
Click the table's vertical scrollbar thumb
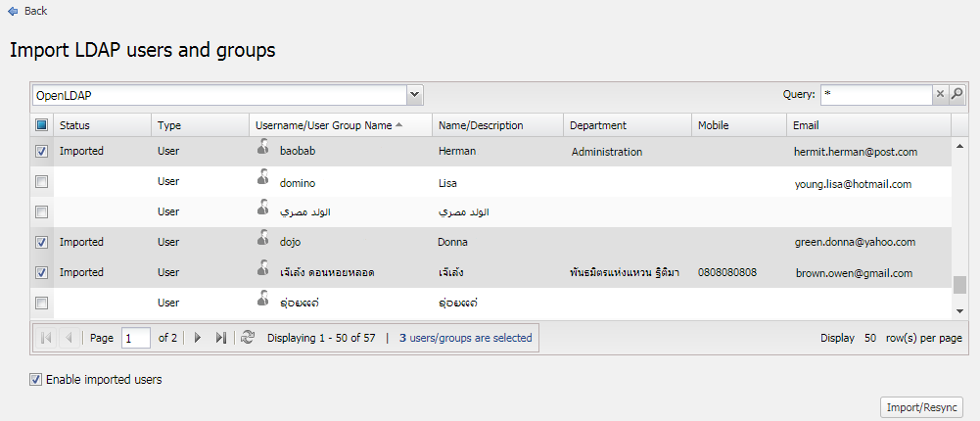(959, 284)
